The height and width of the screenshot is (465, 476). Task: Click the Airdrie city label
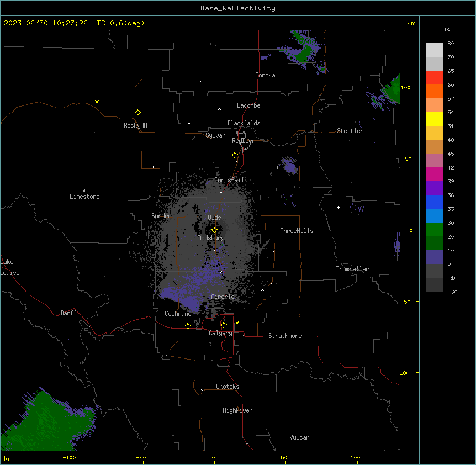223,297
